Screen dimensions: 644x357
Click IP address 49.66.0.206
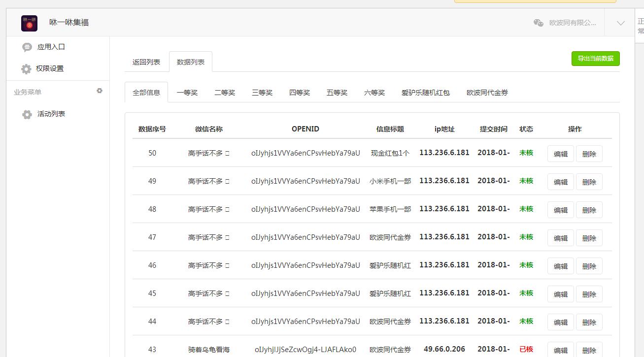(x=444, y=349)
